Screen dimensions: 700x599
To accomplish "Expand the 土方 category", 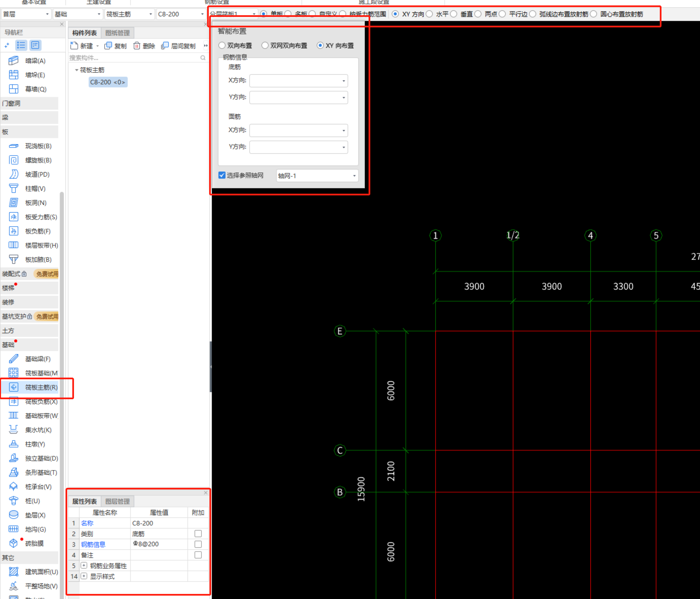I will point(29,331).
